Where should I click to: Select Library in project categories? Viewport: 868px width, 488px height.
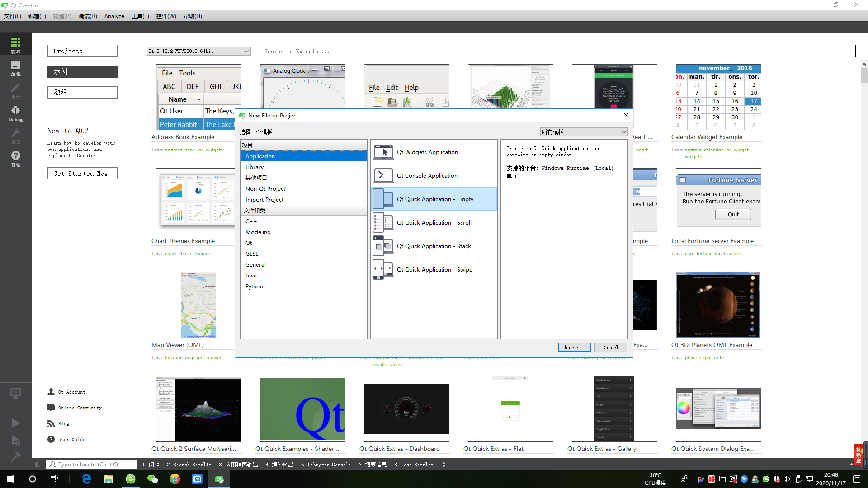[255, 167]
